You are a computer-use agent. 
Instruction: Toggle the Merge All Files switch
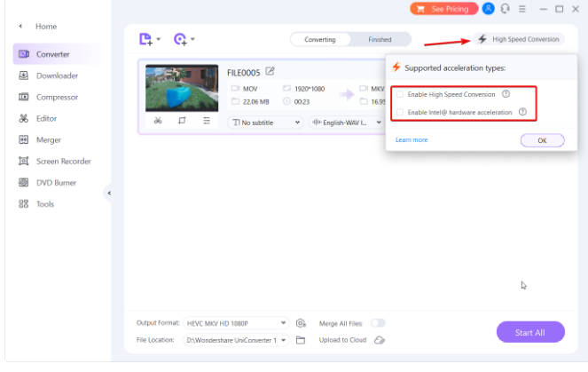pyautogui.click(x=378, y=323)
